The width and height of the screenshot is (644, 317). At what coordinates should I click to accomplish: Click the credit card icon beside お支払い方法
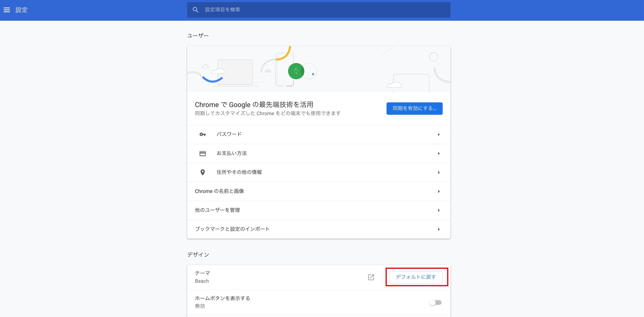[202, 153]
